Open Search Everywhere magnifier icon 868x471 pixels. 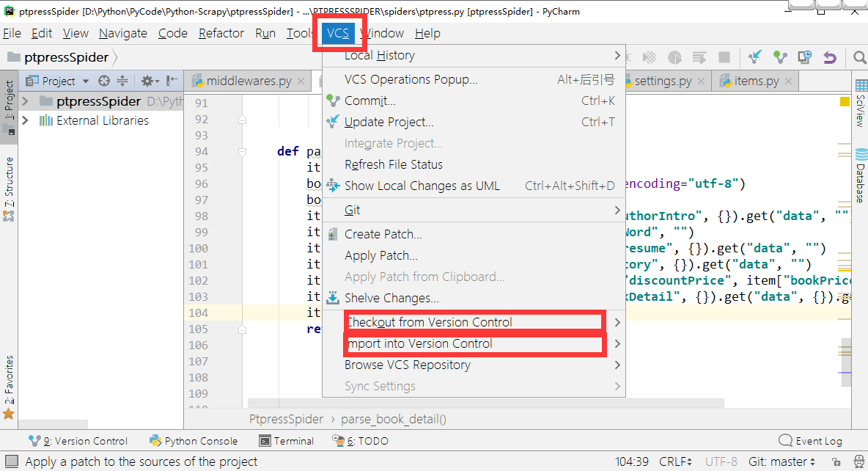click(859, 57)
